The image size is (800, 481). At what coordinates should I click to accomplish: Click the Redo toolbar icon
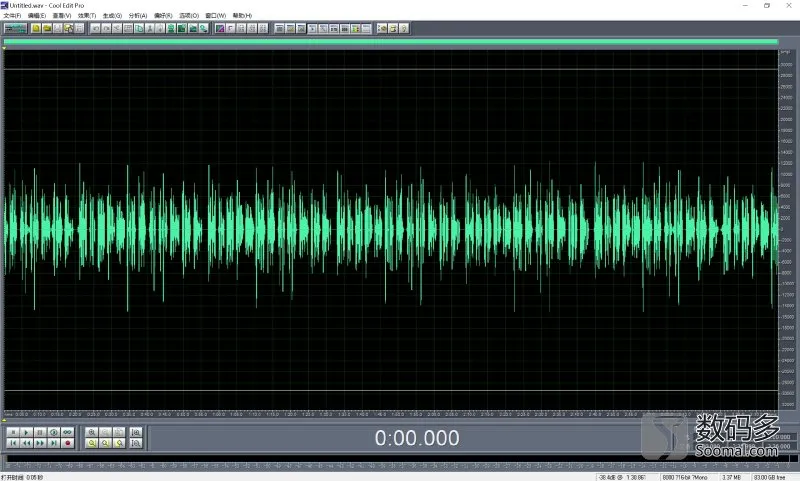point(106,29)
